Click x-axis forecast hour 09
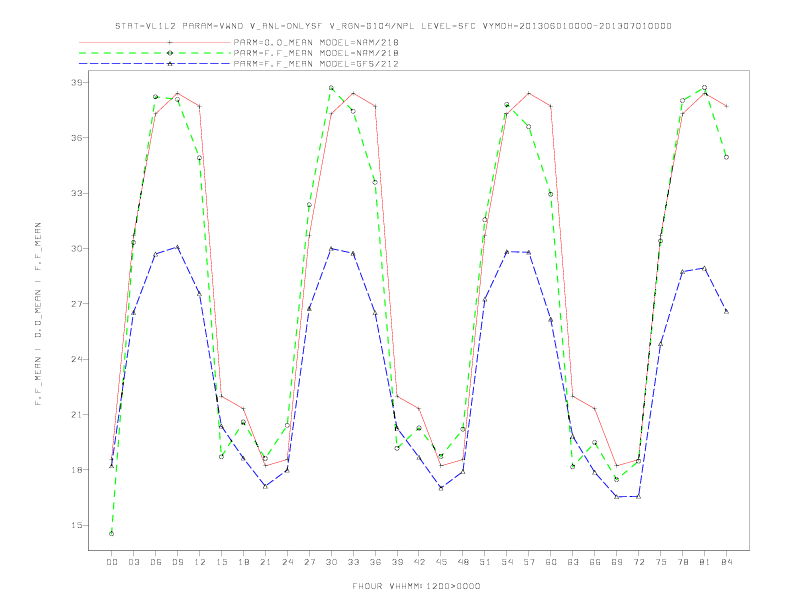 pyautogui.click(x=177, y=562)
